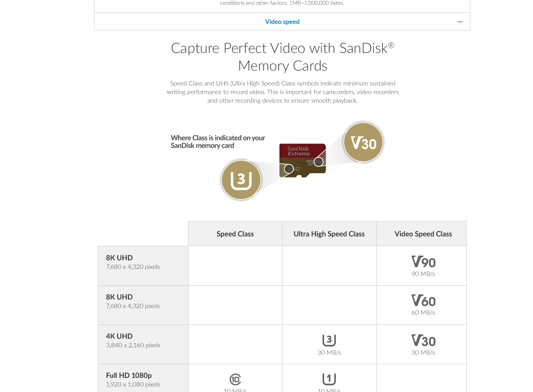
Task: Select the Ultra High Speed Class header
Action: [329, 234]
